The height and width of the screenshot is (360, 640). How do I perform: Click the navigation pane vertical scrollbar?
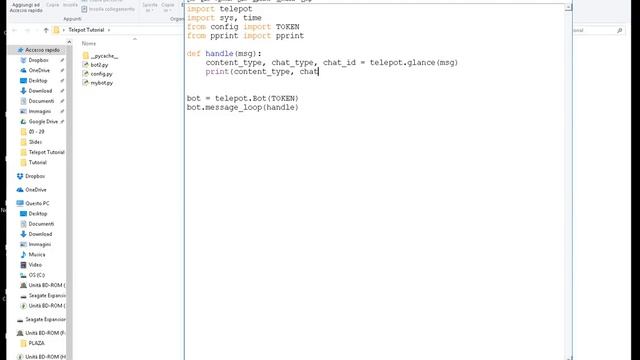point(69,202)
